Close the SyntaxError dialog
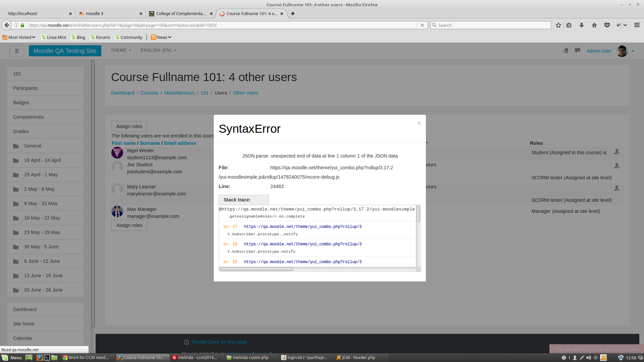Image resolution: width=644 pixels, height=362 pixels. 419,123
